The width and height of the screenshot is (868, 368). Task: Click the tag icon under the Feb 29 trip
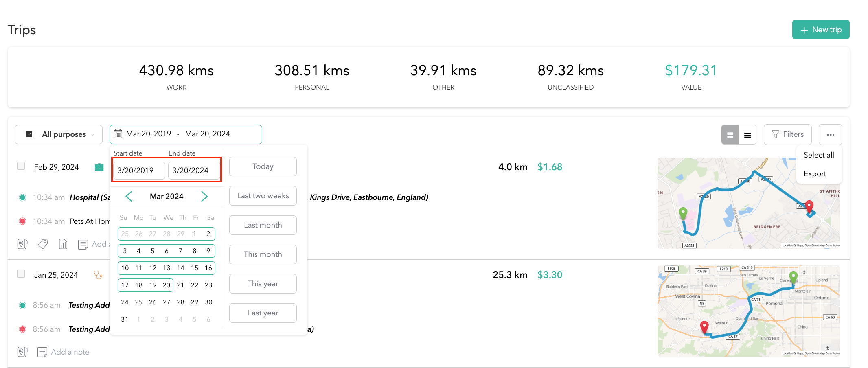(42, 243)
